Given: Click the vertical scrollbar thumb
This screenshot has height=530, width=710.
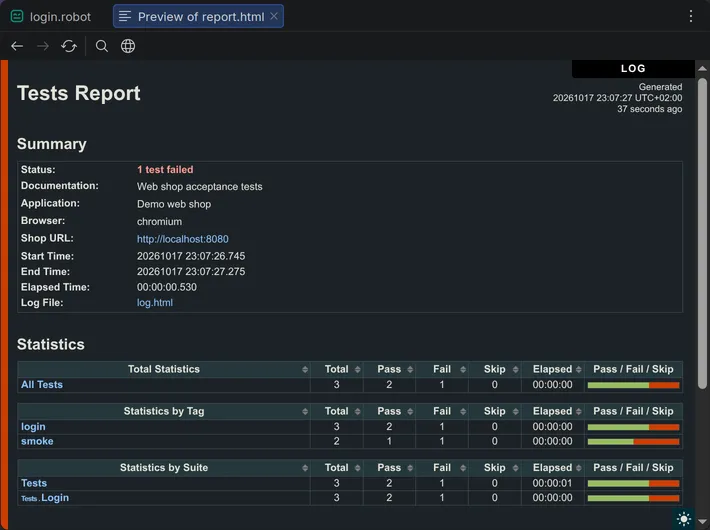Looking at the screenshot, I should 702,233.
